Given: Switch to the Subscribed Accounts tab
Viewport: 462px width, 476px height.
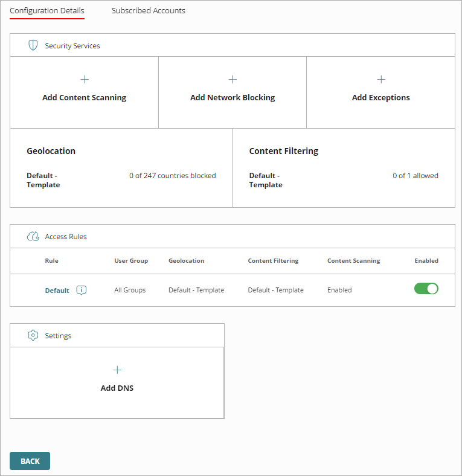Looking at the screenshot, I should (148, 11).
